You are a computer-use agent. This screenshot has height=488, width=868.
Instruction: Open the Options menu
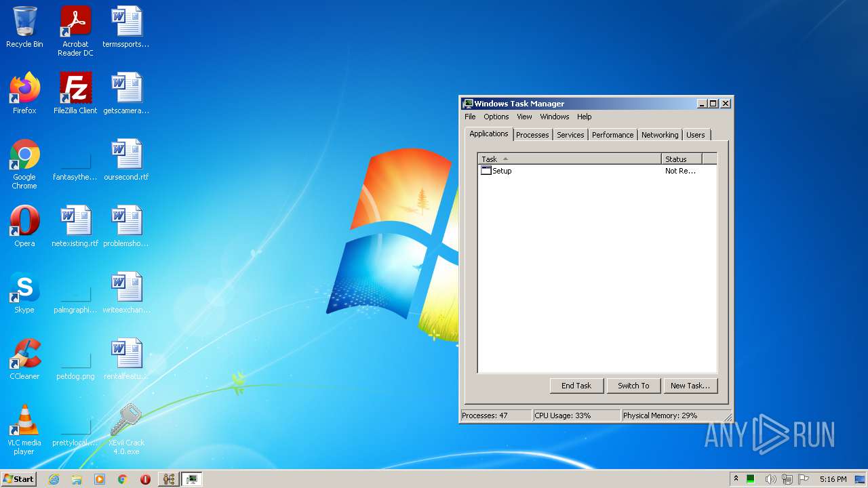(496, 117)
